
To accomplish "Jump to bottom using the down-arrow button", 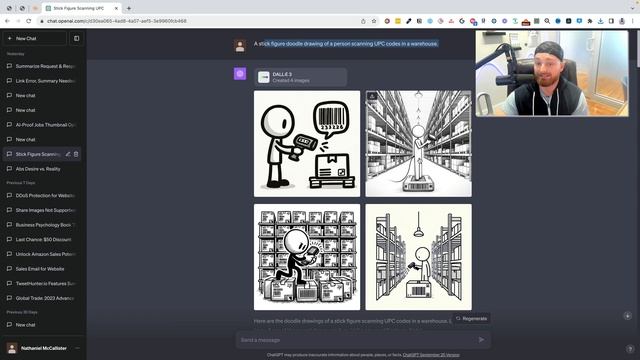I will [x=627, y=316].
